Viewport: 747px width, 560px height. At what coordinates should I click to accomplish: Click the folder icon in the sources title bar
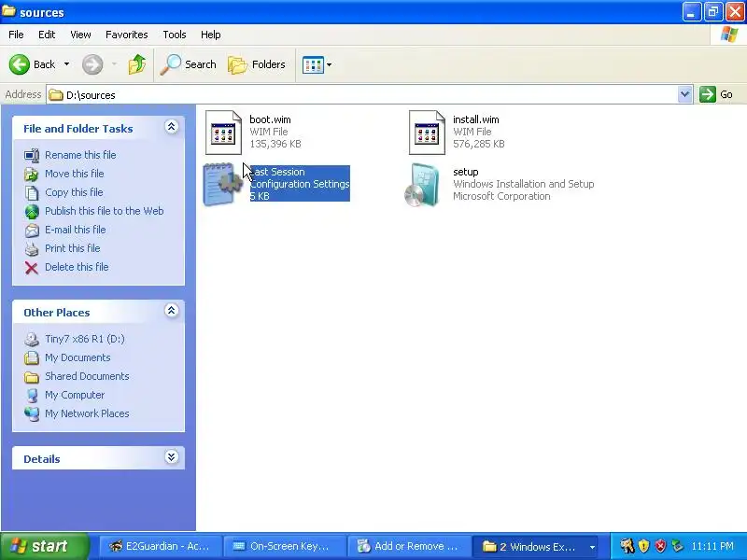click(x=8, y=11)
